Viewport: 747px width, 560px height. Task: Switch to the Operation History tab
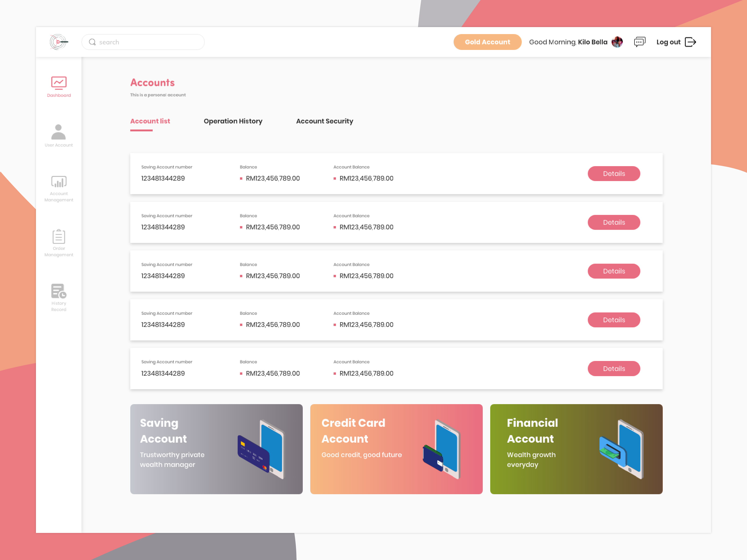tap(233, 121)
